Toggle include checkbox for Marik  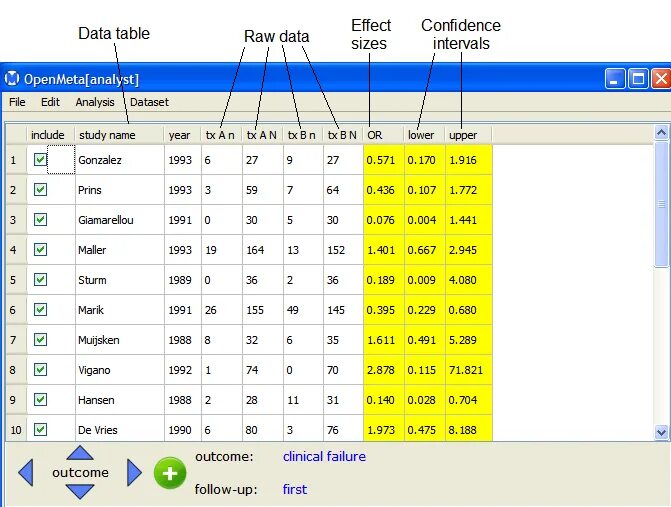point(40,309)
